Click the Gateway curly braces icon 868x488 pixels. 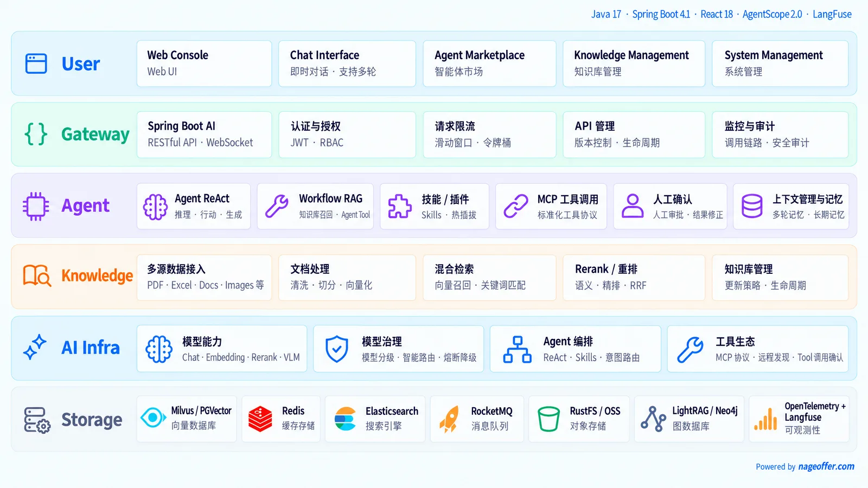36,134
